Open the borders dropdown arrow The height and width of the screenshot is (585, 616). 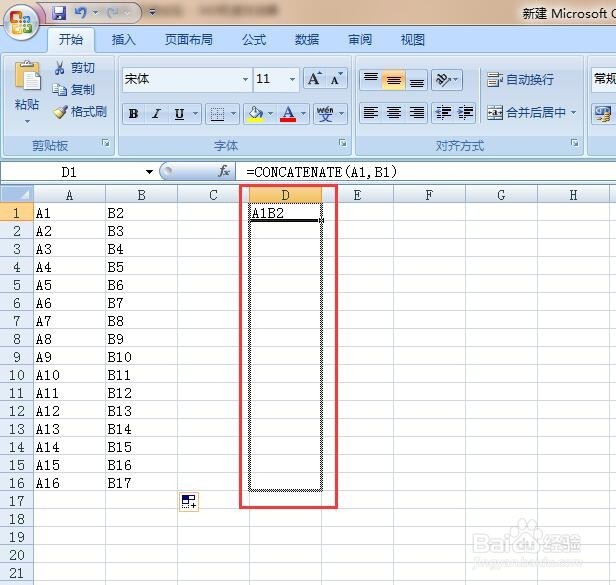pos(233,114)
